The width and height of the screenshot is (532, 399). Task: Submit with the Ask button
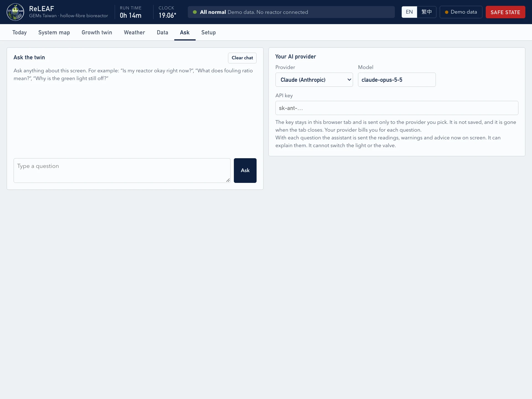tap(245, 170)
